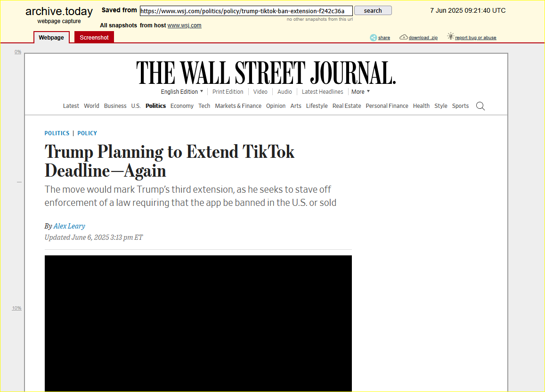Click the download .zip cloud icon
Viewport: 545px width, 392px height.
click(404, 37)
